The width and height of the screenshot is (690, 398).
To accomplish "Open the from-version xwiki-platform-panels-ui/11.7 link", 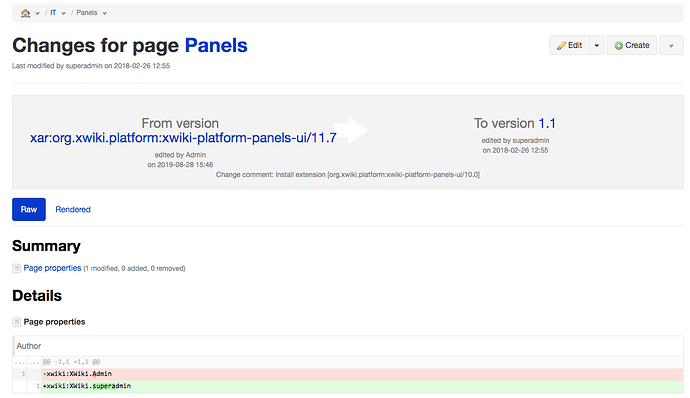I will 183,138.
